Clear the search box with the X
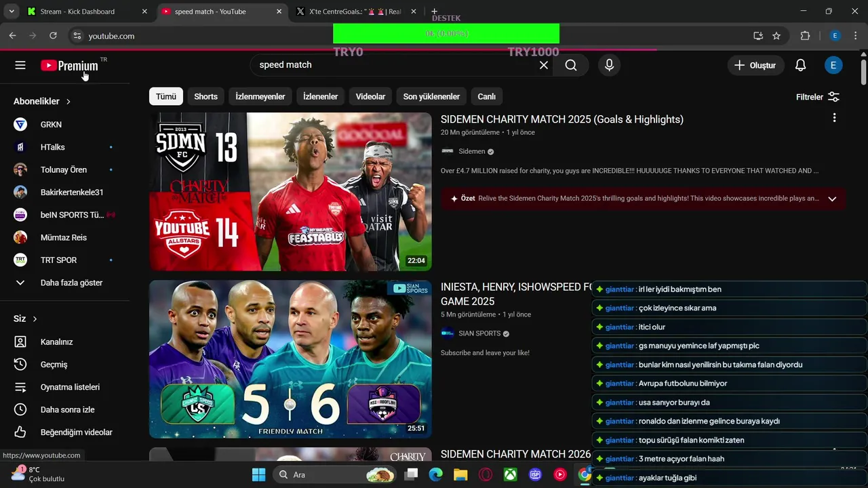 tap(543, 65)
